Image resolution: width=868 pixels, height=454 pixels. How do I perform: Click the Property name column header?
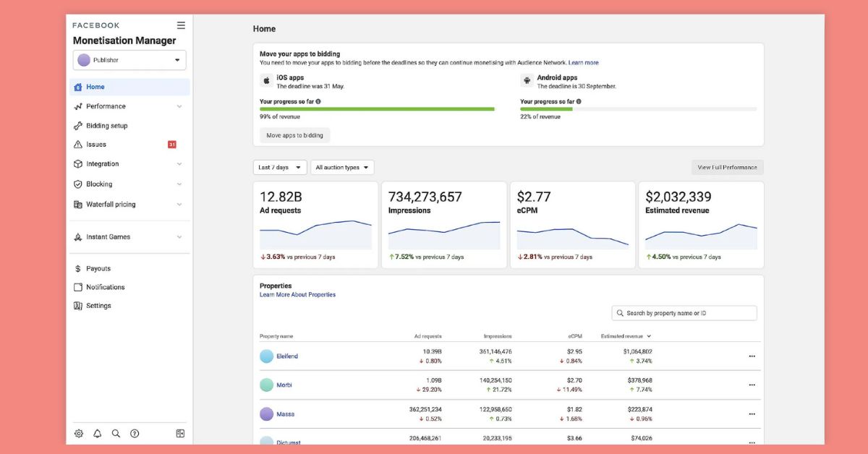pyautogui.click(x=276, y=336)
